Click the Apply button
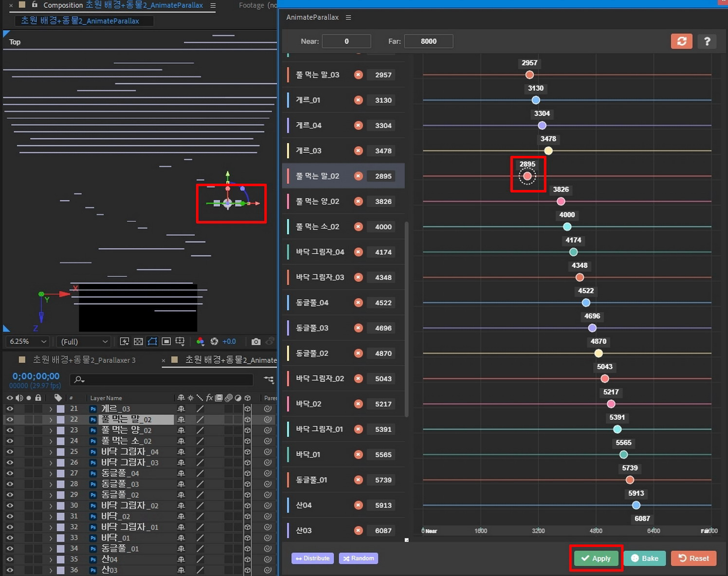Screen dimensions: 728x576 pos(596,558)
